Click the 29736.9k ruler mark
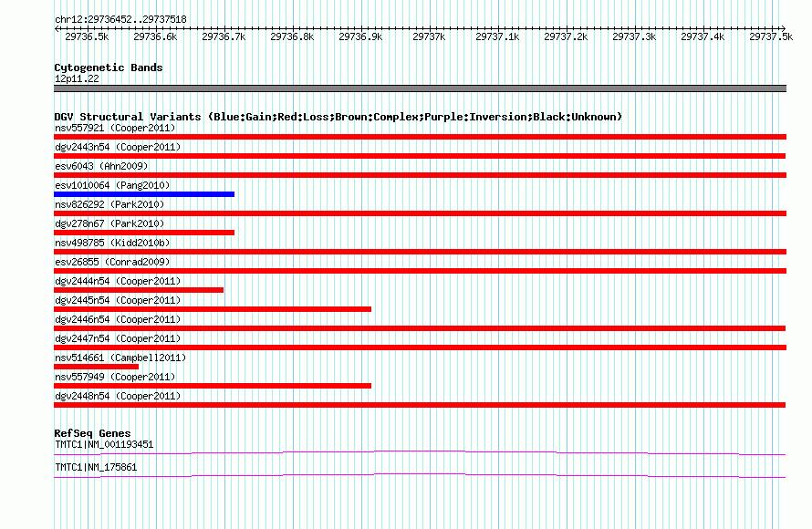Image resolution: width=812 pixels, height=529 pixels. (x=360, y=36)
